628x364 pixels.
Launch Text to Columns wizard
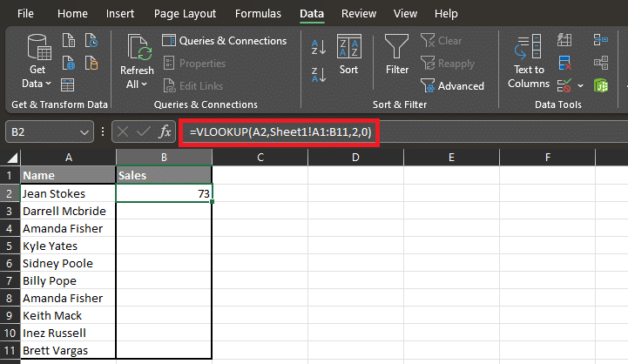point(529,61)
